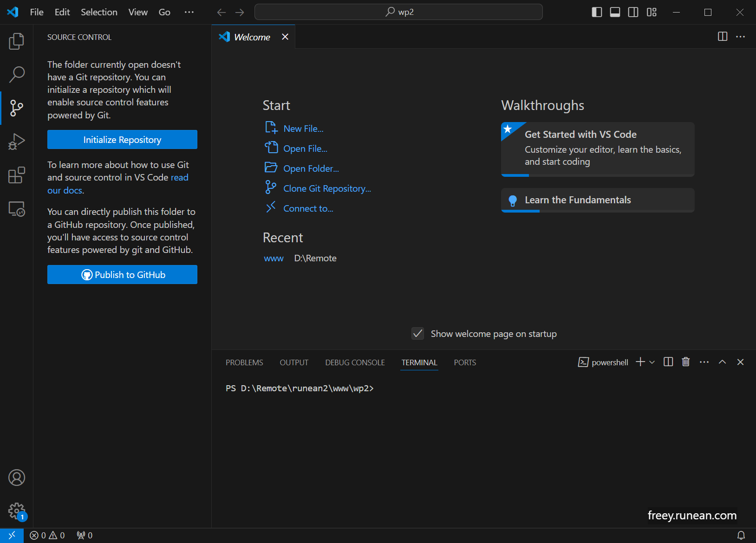Open launch profile dropdown chevron
The width and height of the screenshot is (756, 543).
(x=652, y=362)
